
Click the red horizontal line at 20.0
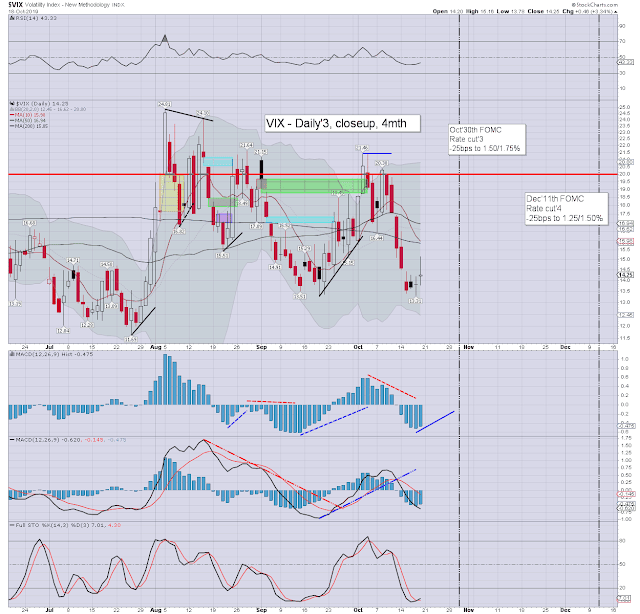[x=313, y=174]
